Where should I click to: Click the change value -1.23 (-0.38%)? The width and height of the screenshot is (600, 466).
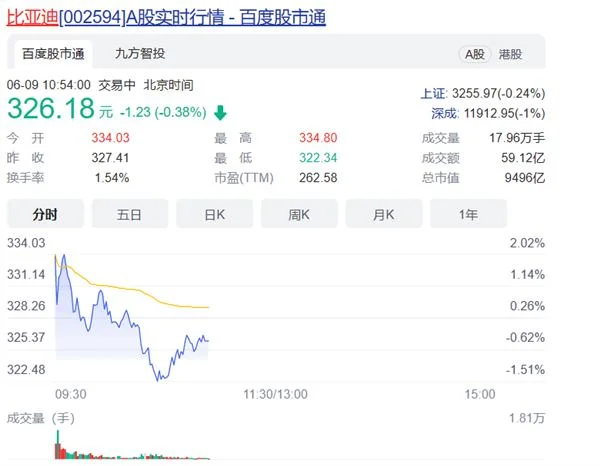coord(163,112)
